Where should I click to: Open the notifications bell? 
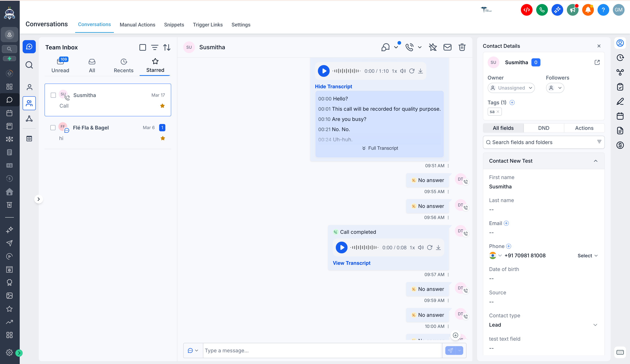coord(588,10)
